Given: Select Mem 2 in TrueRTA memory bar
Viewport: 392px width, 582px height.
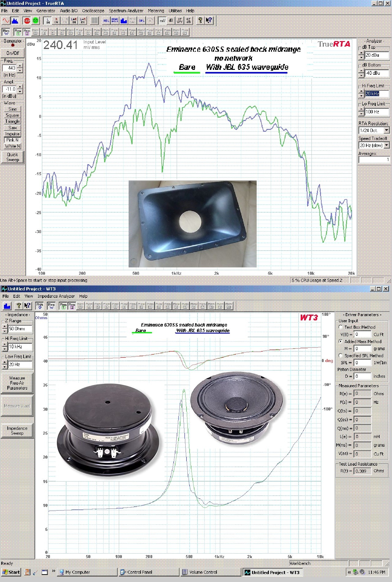Looking at the screenshot, I should tap(27, 32).
